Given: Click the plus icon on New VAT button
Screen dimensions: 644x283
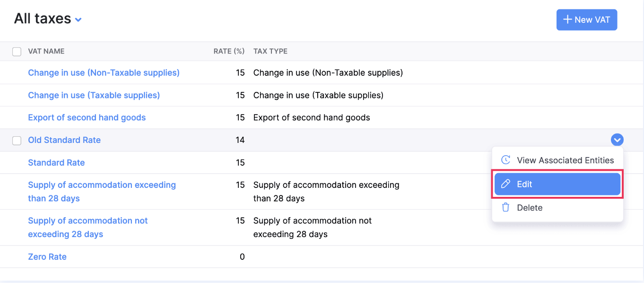Looking at the screenshot, I should 567,20.
